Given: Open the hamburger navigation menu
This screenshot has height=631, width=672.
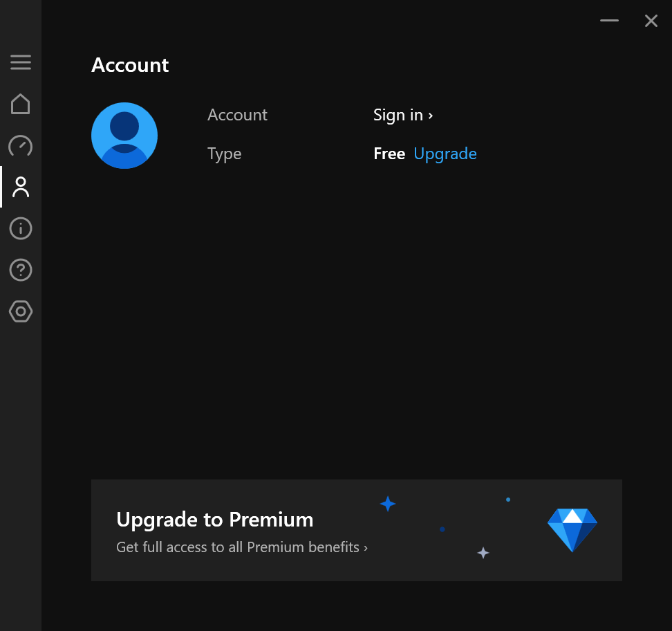Looking at the screenshot, I should (x=21, y=62).
